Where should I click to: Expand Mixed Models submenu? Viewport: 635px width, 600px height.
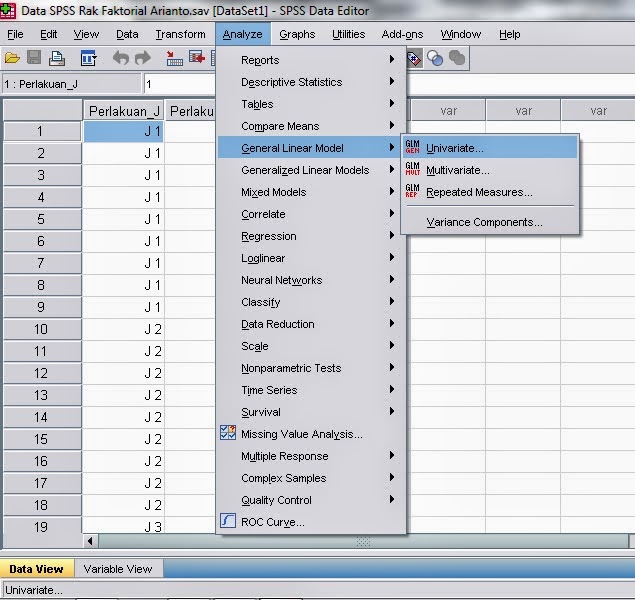coord(311,192)
